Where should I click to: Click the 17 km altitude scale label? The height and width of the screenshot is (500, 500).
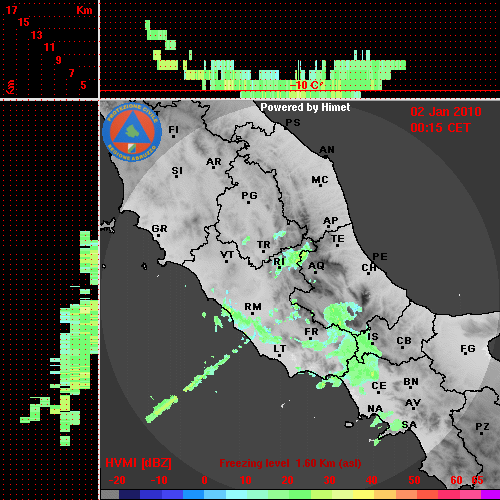click(x=12, y=10)
